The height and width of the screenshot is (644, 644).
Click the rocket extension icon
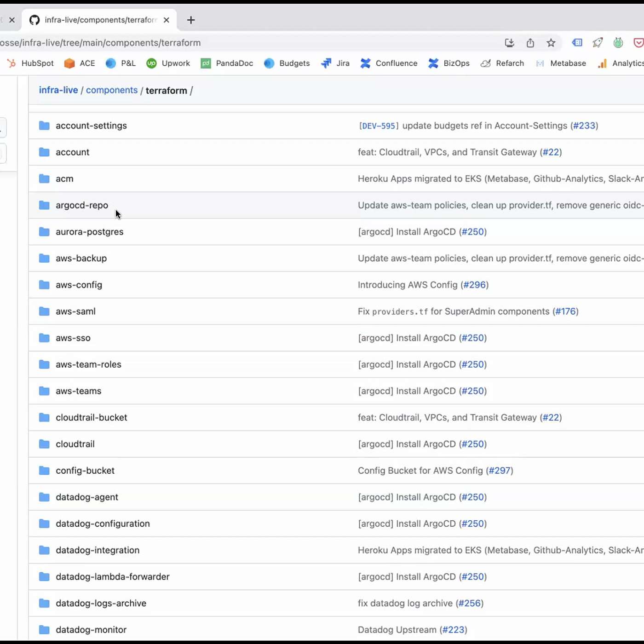tap(598, 43)
